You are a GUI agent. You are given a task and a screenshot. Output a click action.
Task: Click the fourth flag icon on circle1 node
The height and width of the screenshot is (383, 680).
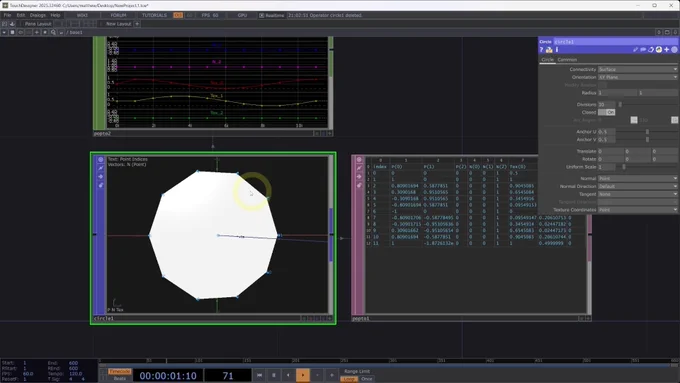(101, 185)
